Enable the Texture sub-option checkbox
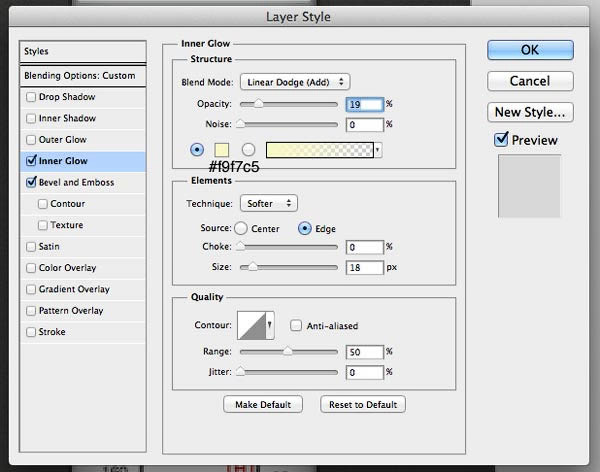Screen dimensions: 600x472 42,225
